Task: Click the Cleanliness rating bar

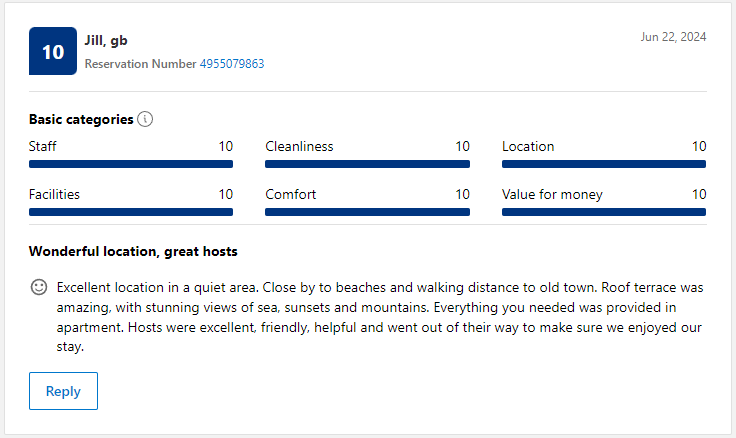Action: click(368, 164)
